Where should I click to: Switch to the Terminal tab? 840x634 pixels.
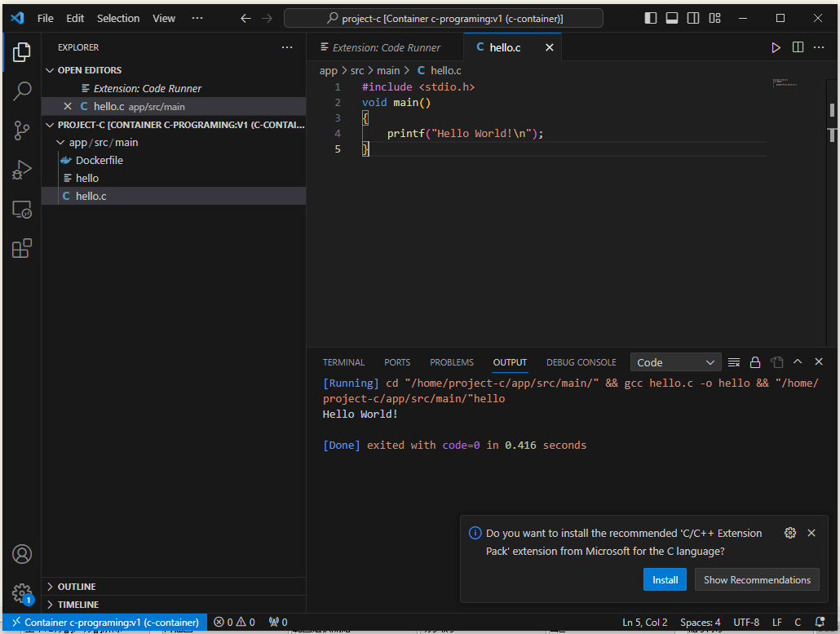(343, 362)
